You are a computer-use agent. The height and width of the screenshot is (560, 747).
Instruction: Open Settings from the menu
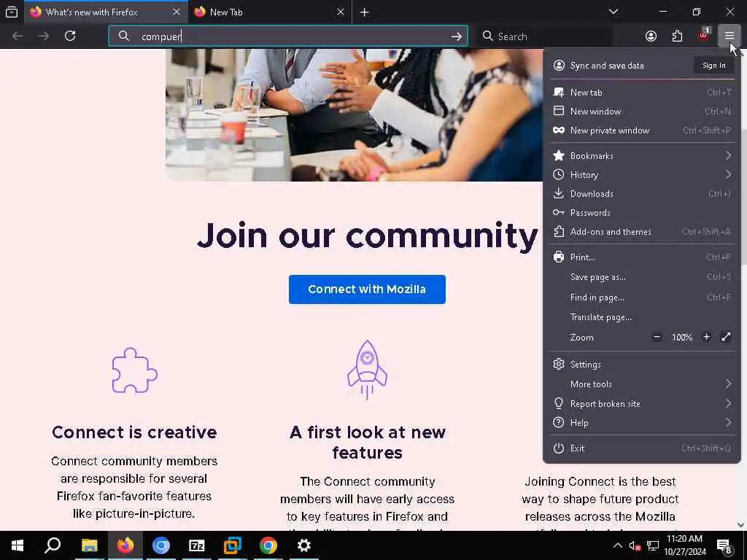coord(642,365)
